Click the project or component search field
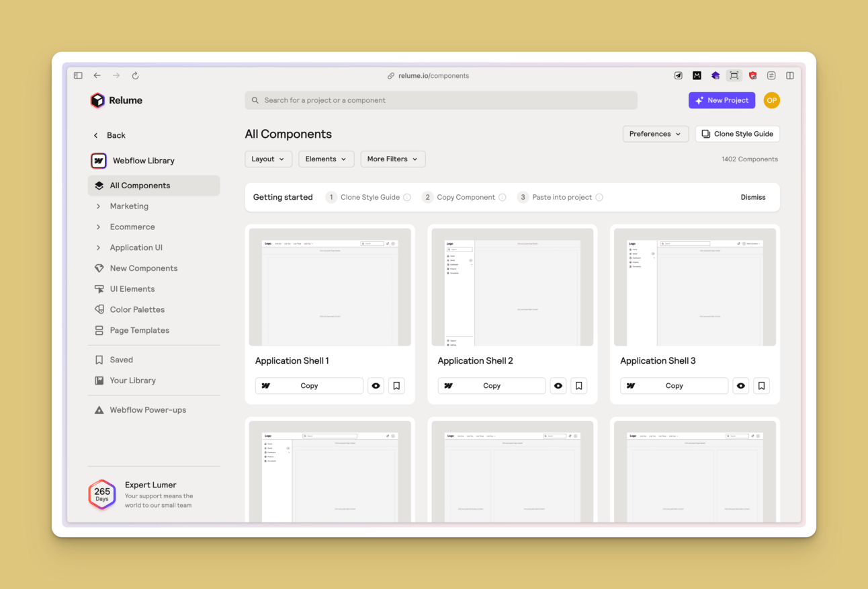This screenshot has height=589, width=868. tap(441, 100)
